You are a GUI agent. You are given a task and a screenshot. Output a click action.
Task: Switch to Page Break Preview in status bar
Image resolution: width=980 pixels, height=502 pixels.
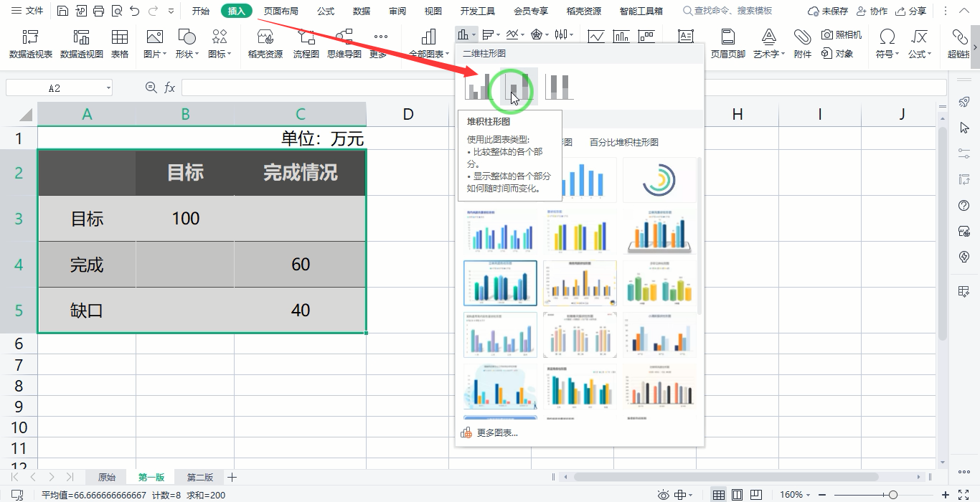tap(755, 495)
